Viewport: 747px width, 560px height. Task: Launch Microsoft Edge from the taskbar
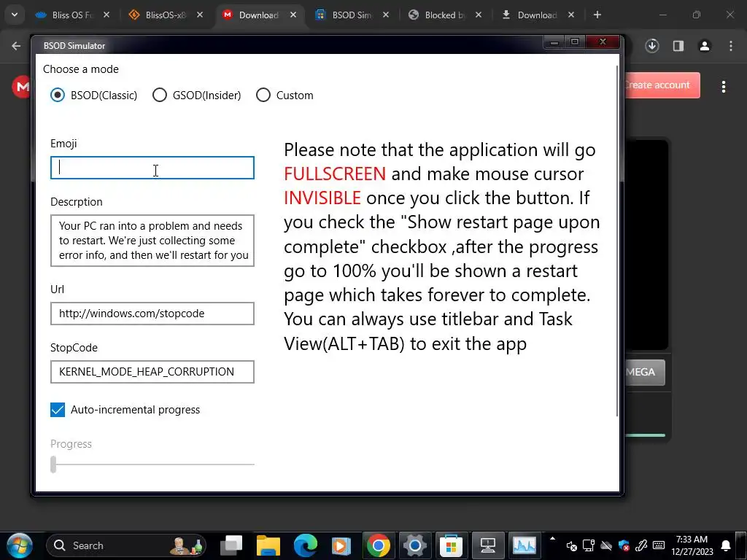[306, 545]
